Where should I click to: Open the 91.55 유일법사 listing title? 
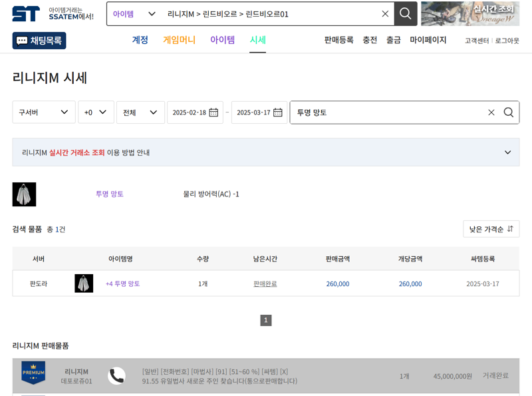pyautogui.click(x=219, y=381)
